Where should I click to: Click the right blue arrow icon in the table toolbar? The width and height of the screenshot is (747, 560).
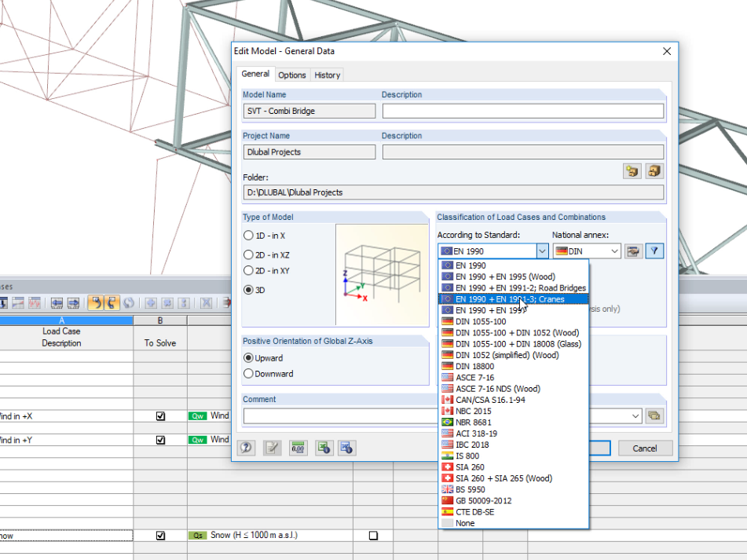click(73, 303)
